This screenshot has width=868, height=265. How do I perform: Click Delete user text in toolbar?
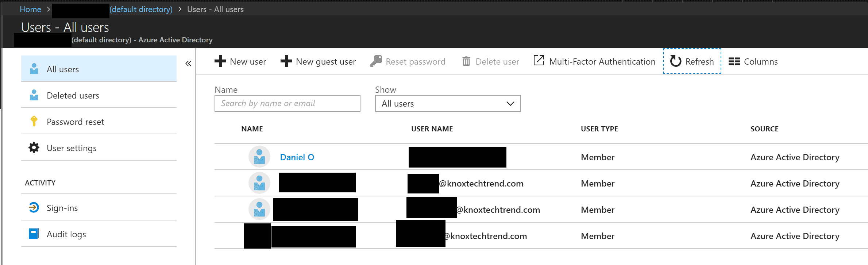click(x=497, y=62)
